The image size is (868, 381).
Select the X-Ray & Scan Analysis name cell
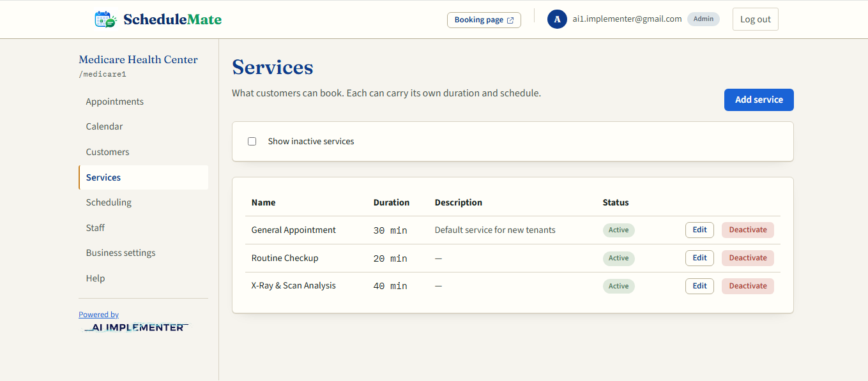[x=294, y=286]
